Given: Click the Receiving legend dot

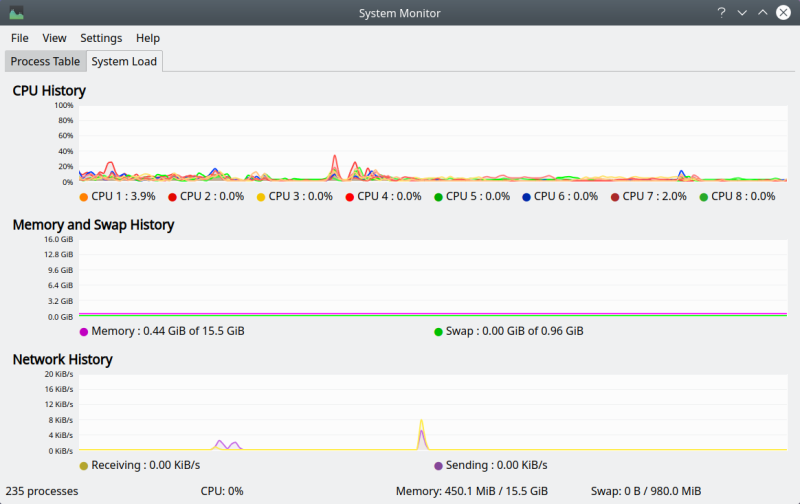Looking at the screenshot, I should coord(84,466).
